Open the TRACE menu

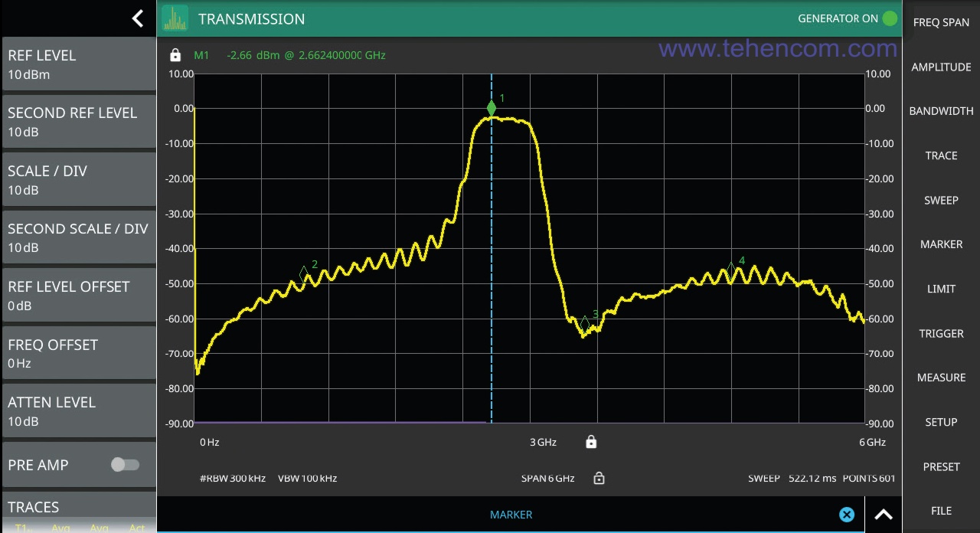coord(941,155)
